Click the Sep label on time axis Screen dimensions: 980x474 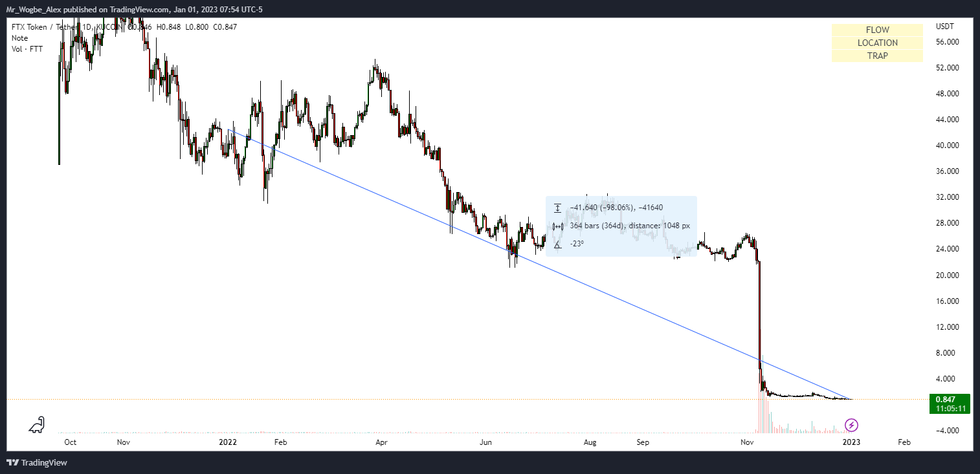click(x=643, y=442)
